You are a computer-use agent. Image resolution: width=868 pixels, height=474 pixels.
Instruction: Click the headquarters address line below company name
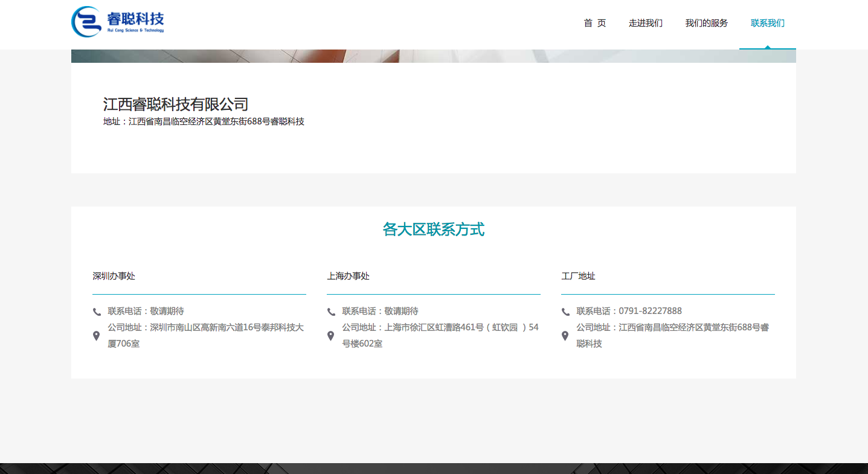click(204, 121)
